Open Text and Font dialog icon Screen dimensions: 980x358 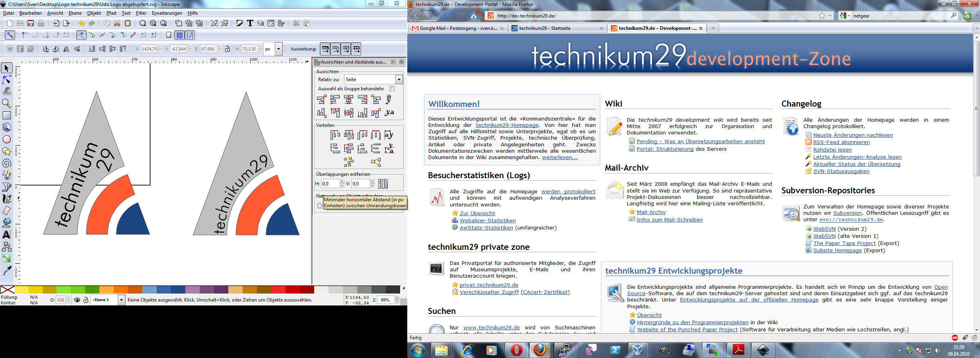coord(250,23)
